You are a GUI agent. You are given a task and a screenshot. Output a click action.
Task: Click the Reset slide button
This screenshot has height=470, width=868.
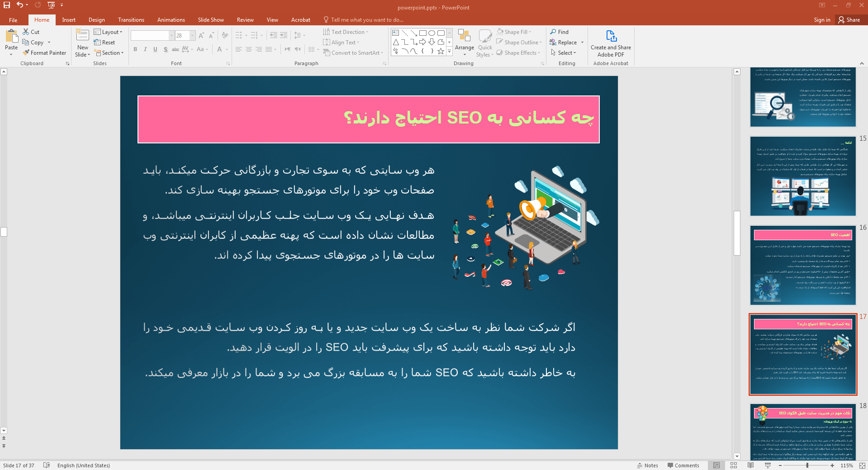click(x=104, y=42)
